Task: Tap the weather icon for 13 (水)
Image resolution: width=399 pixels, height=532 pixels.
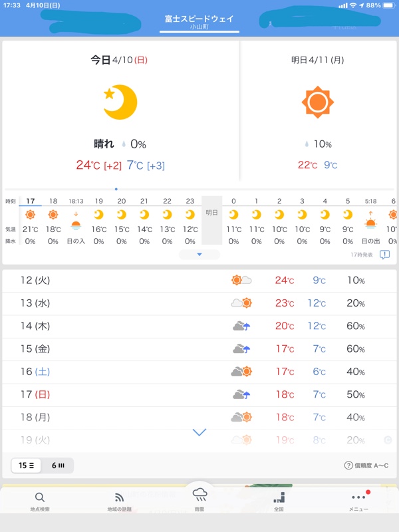Action: (x=241, y=303)
